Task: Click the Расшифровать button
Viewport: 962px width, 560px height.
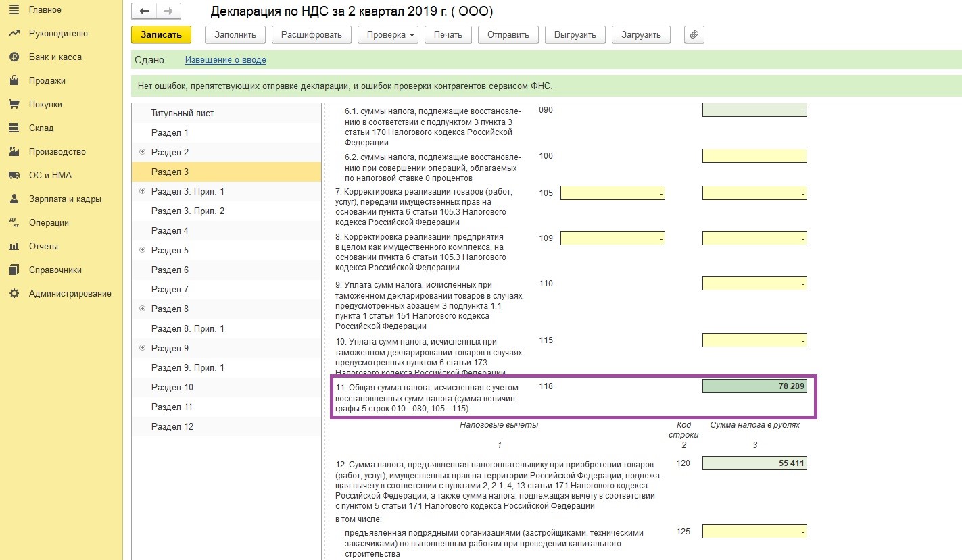Action: click(312, 34)
